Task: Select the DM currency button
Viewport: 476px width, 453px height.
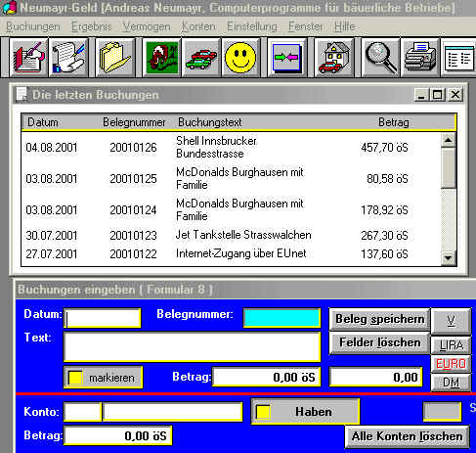Action: click(451, 383)
